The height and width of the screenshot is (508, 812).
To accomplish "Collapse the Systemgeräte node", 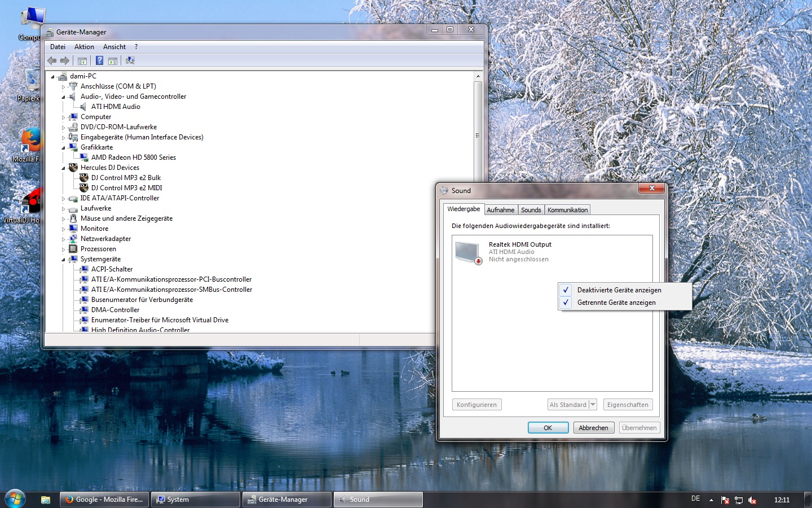I will coord(63,260).
